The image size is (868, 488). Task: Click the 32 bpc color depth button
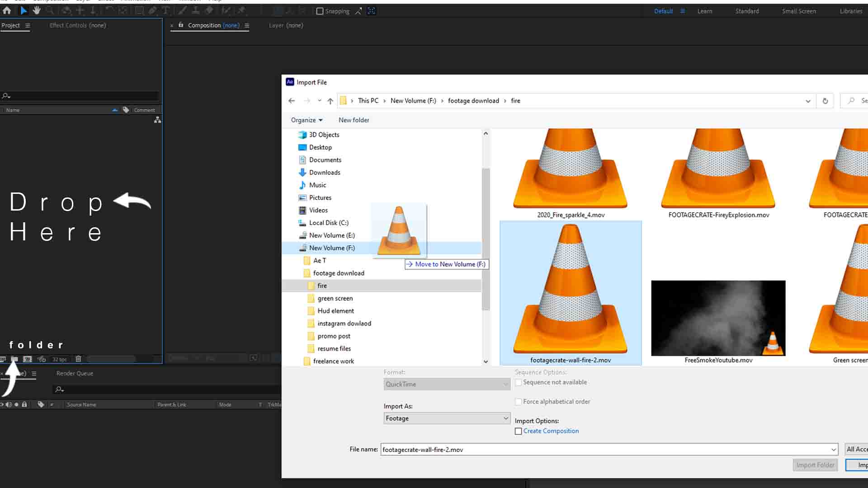(x=59, y=360)
